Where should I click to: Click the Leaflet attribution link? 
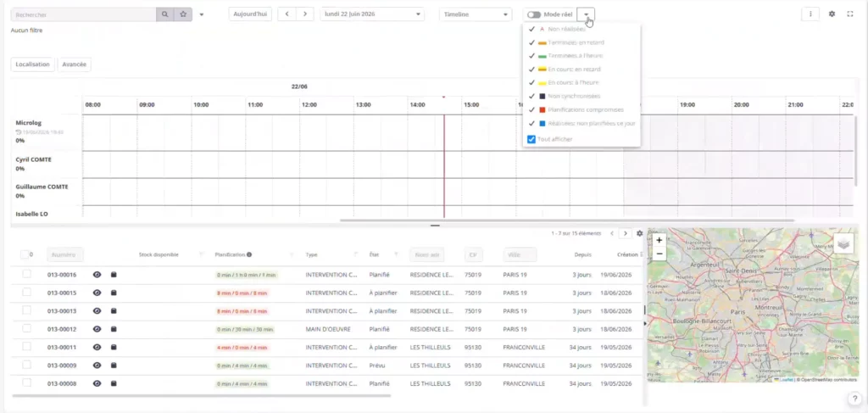click(785, 380)
